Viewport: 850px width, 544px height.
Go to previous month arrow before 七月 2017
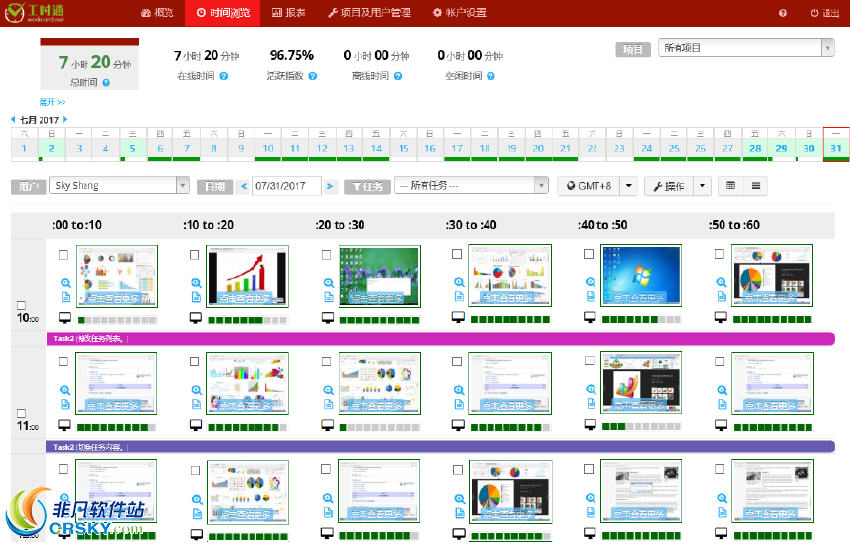point(14,119)
